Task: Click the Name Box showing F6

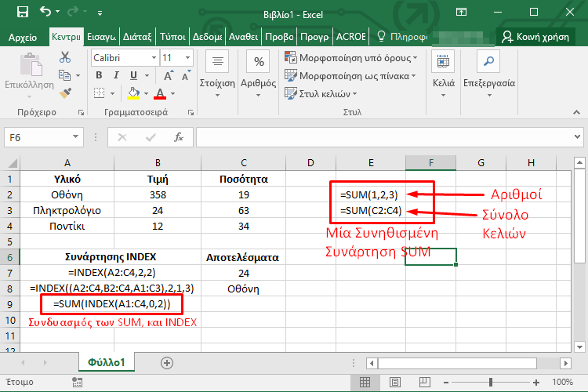Action: coord(38,137)
